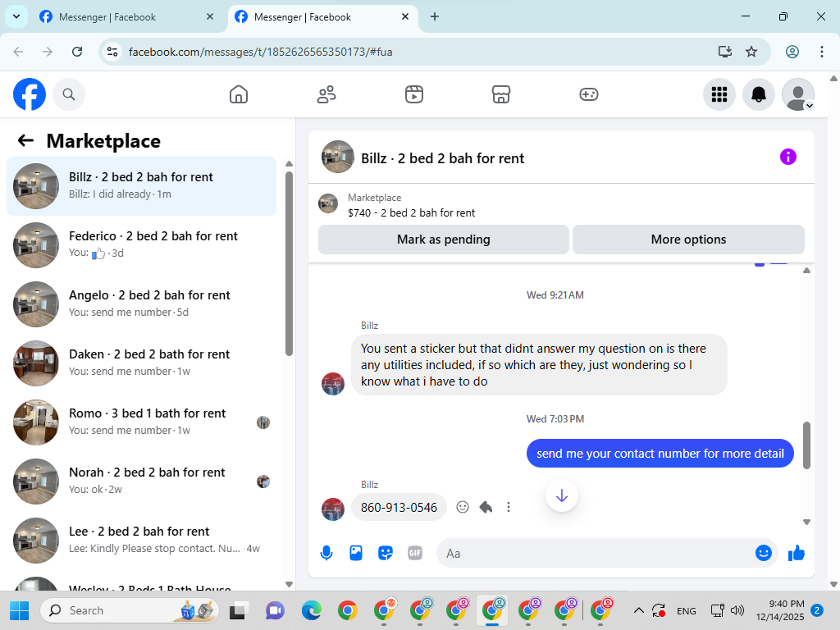Go to Home feed icon
Viewport: 840px width, 630px height.
click(239, 94)
